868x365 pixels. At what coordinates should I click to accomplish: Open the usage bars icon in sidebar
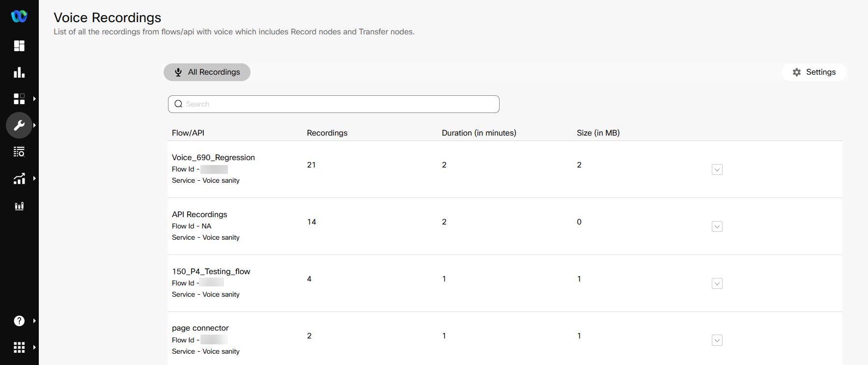(x=19, y=206)
